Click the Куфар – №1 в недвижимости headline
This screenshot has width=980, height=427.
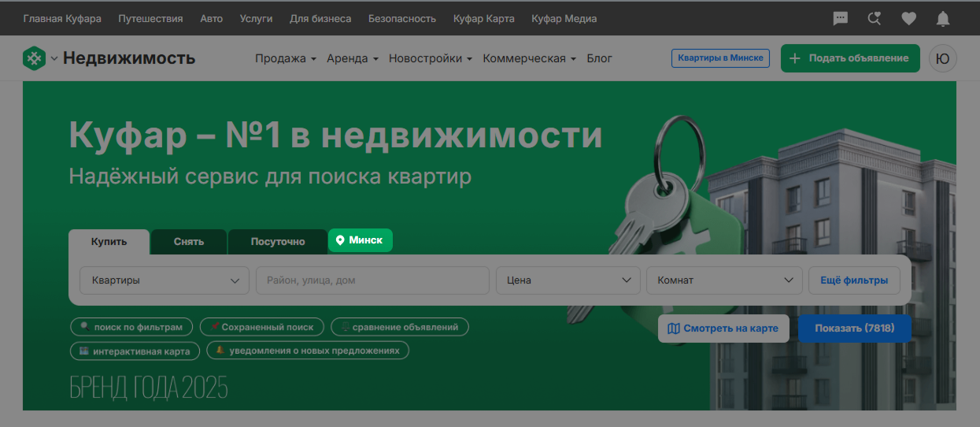click(335, 136)
